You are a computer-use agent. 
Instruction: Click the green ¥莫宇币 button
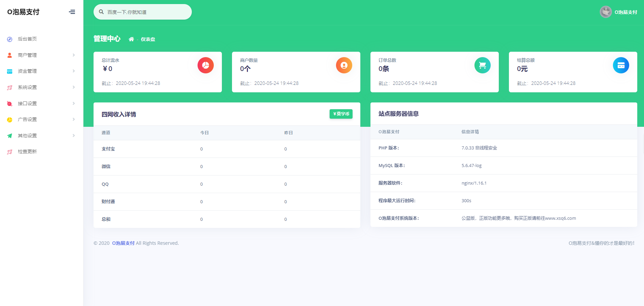tap(341, 114)
